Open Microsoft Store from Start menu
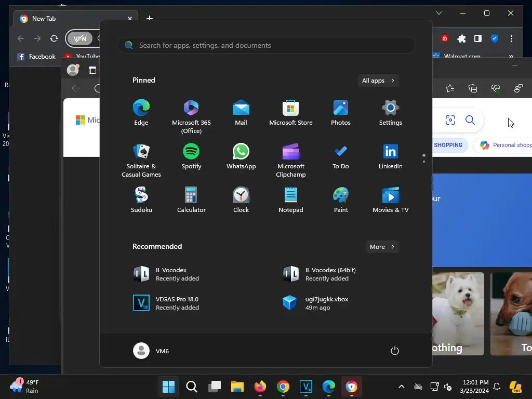Screen dimensions: 532x399 291,113
